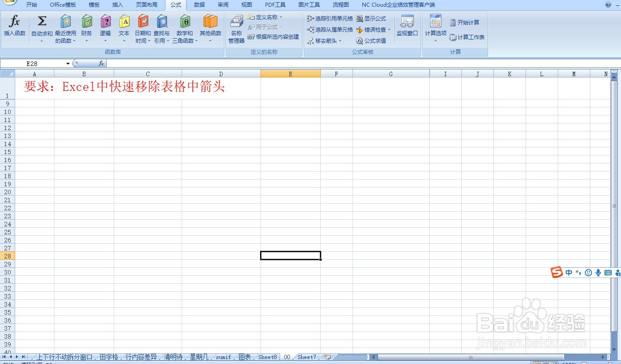Switch to the 插入 (Insert) tab
Viewport: 621px width, 364px height.
[x=118, y=5]
